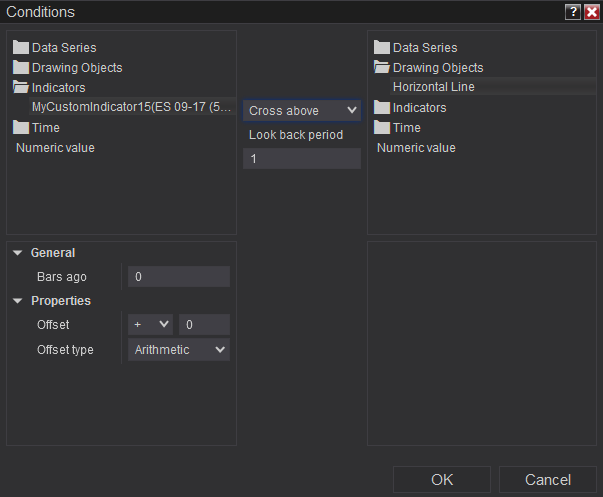The height and width of the screenshot is (497, 603).
Task: Open the Offset sign plus dropdown
Action: pyautogui.click(x=150, y=324)
